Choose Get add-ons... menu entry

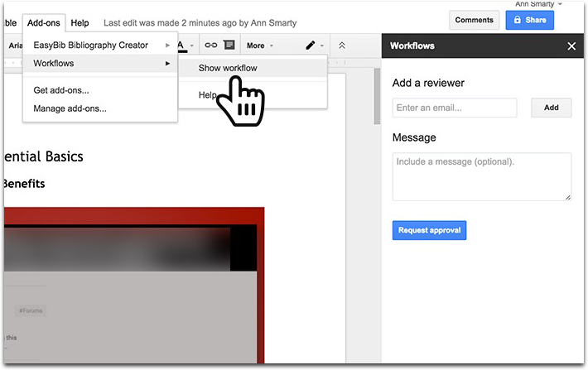point(61,90)
